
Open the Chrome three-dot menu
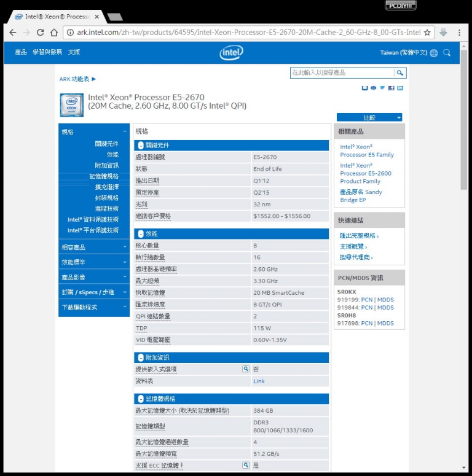tap(459, 33)
